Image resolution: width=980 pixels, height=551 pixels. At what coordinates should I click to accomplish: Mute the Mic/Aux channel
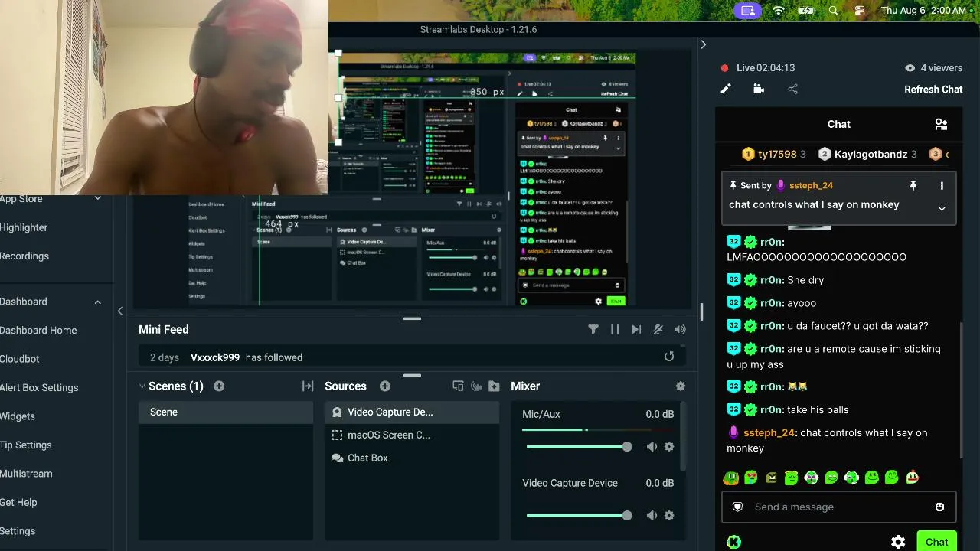coord(652,446)
